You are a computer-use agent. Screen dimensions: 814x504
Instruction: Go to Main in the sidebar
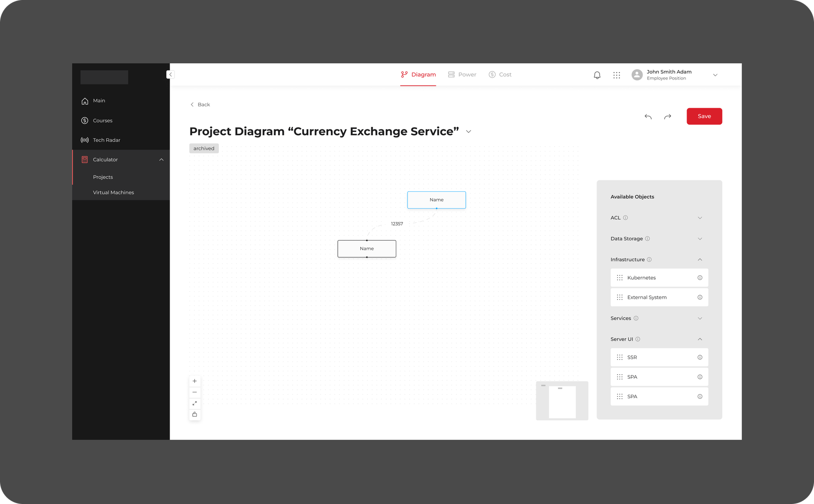coord(121,101)
